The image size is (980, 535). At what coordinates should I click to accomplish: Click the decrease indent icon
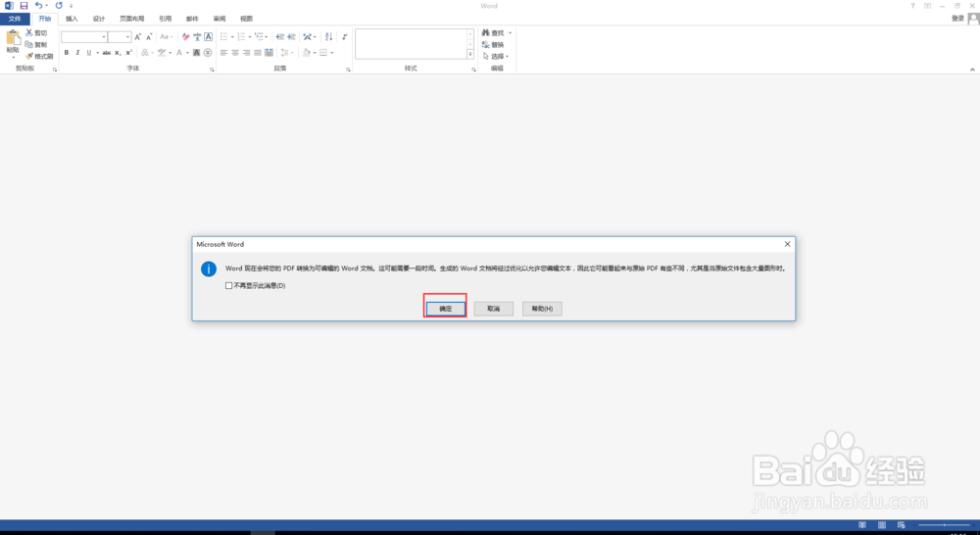coord(280,37)
